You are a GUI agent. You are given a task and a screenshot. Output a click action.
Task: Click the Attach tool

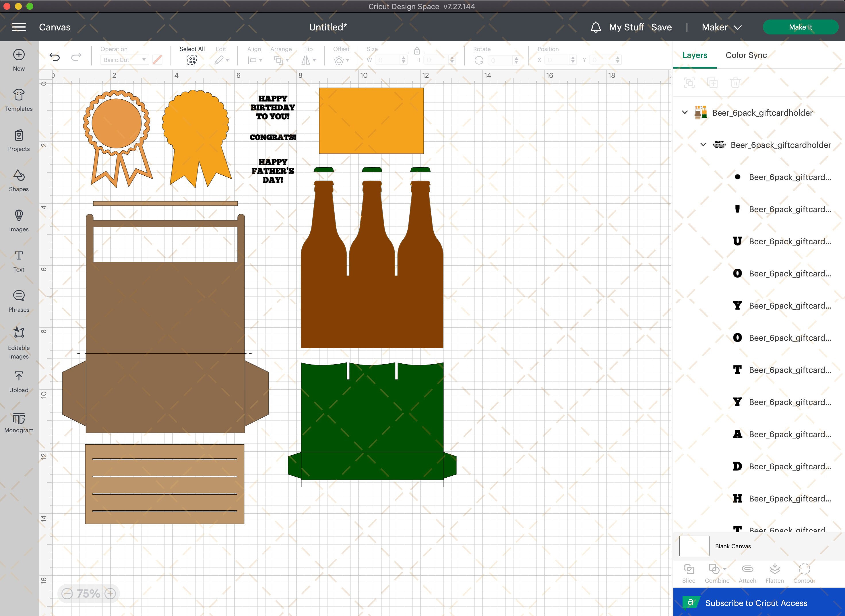point(747,574)
